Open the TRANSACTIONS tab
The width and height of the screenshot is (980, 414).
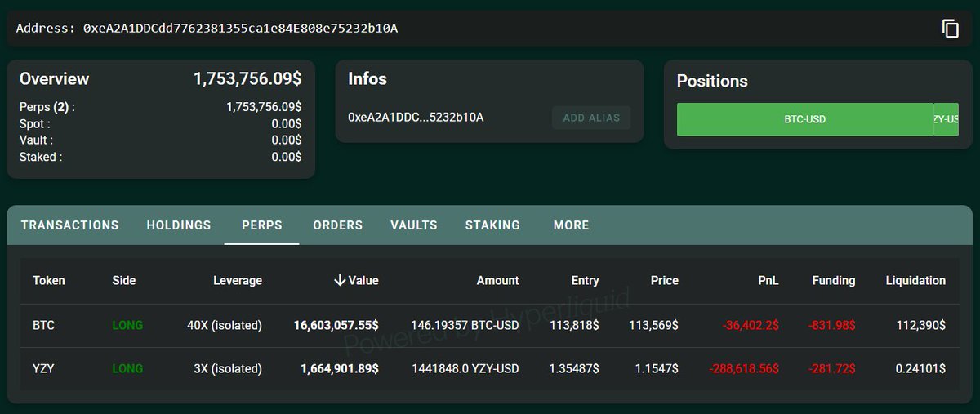pos(69,225)
